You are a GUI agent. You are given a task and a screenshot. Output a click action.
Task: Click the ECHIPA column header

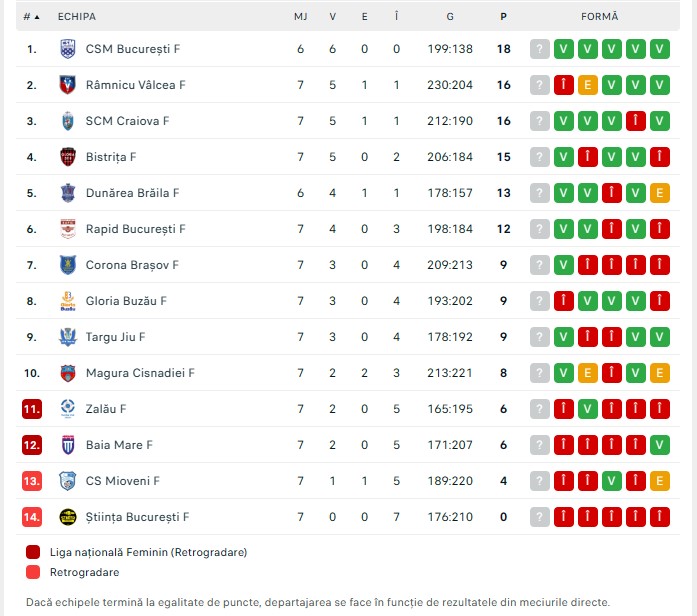[77, 17]
